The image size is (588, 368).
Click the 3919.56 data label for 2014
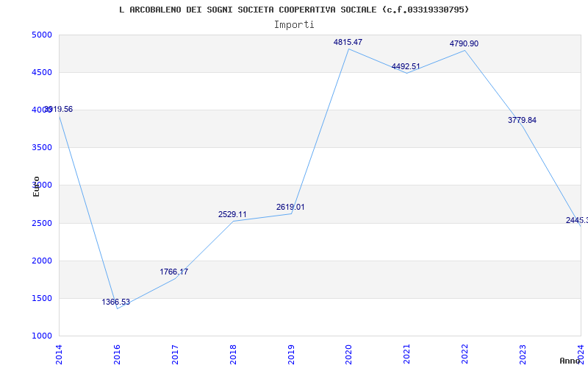[x=59, y=109]
